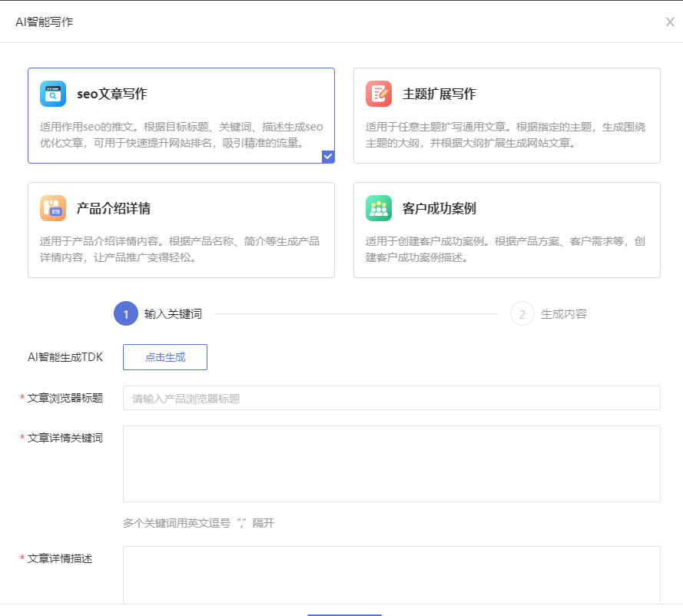Click the seo文章写作 search window icon
The width and height of the screenshot is (683, 616).
pos(53,94)
